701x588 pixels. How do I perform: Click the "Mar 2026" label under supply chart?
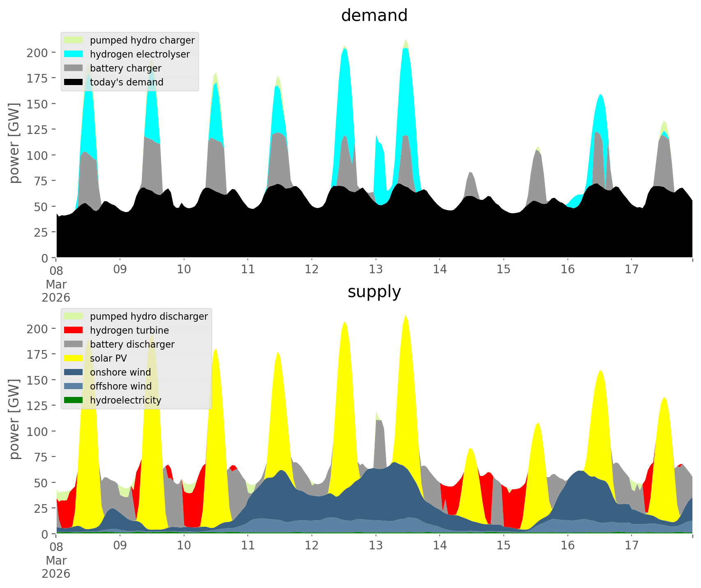coord(56,567)
